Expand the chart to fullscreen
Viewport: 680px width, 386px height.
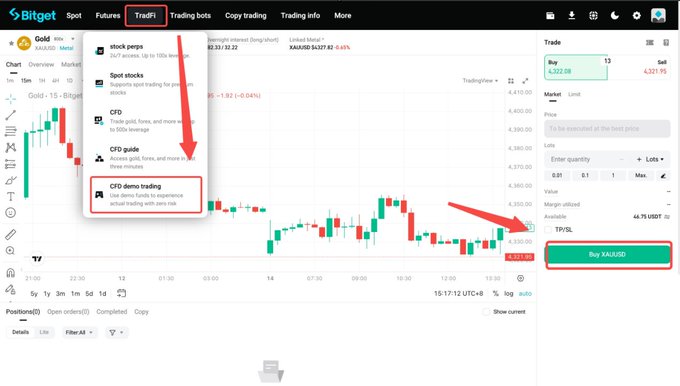[525, 81]
